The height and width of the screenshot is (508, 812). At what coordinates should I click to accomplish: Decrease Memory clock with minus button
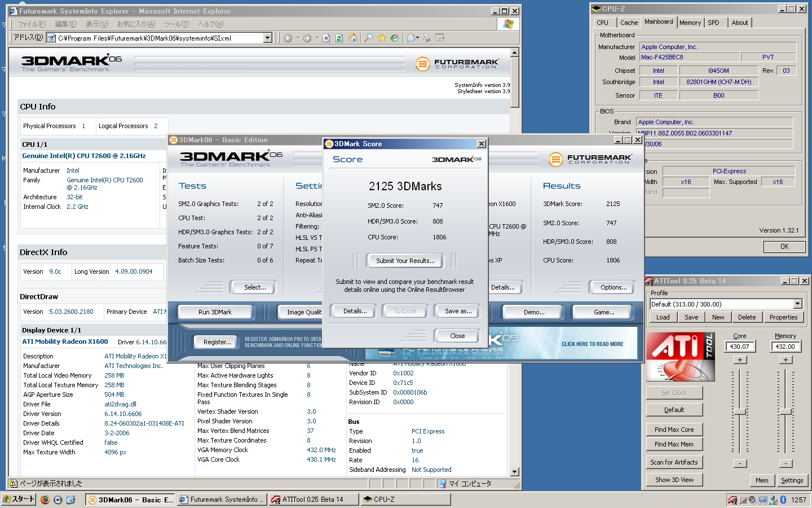click(x=785, y=463)
